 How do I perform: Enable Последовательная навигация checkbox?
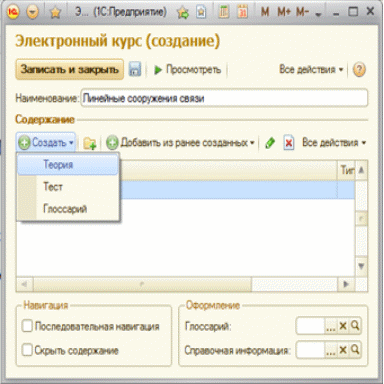(27, 326)
